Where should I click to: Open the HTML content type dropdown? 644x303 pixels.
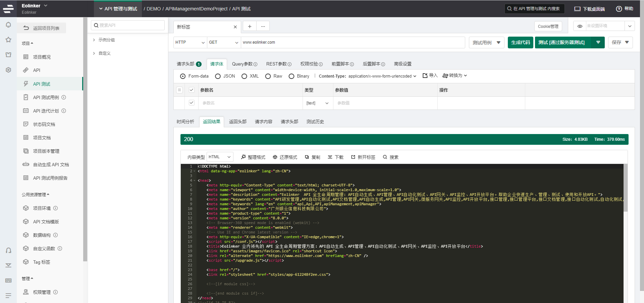(220, 157)
